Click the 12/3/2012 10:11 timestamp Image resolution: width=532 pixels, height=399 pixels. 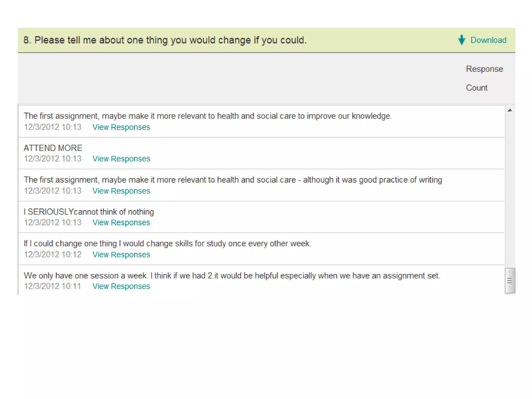tap(52, 286)
